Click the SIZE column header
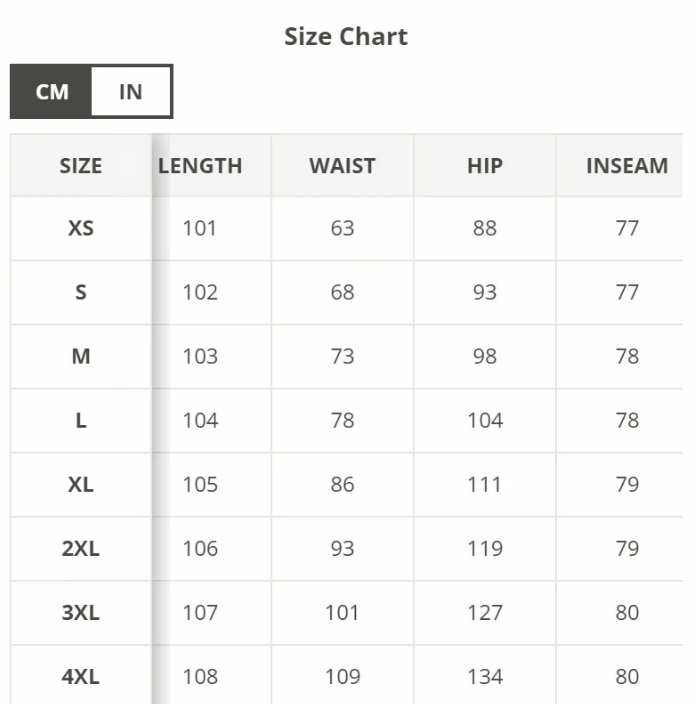The height and width of the screenshot is (704, 696). point(81,166)
